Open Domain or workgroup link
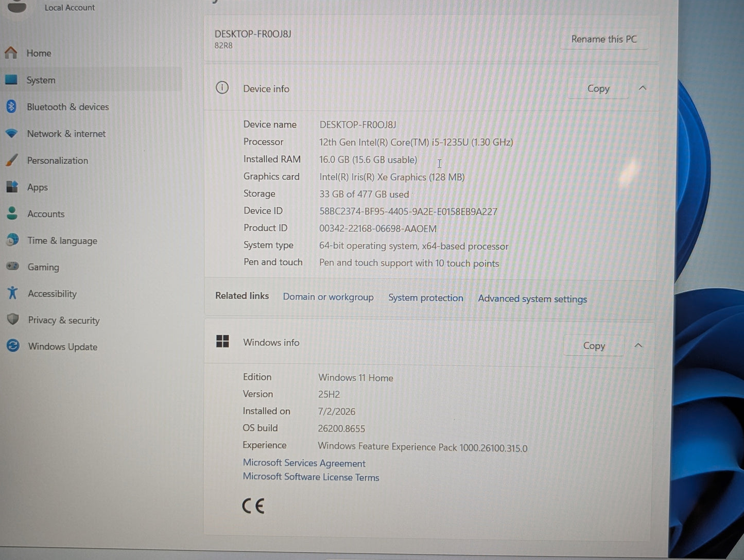 pos(328,297)
